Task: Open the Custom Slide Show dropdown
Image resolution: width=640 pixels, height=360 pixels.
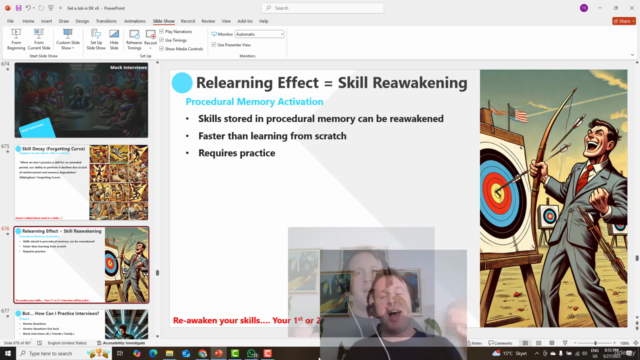Action: click(68, 40)
